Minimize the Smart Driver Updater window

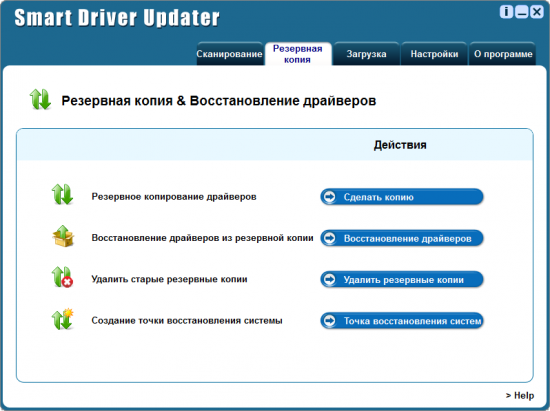522,12
